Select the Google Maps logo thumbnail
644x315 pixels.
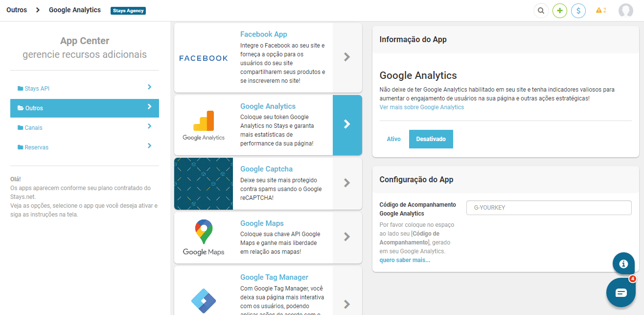(x=204, y=238)
